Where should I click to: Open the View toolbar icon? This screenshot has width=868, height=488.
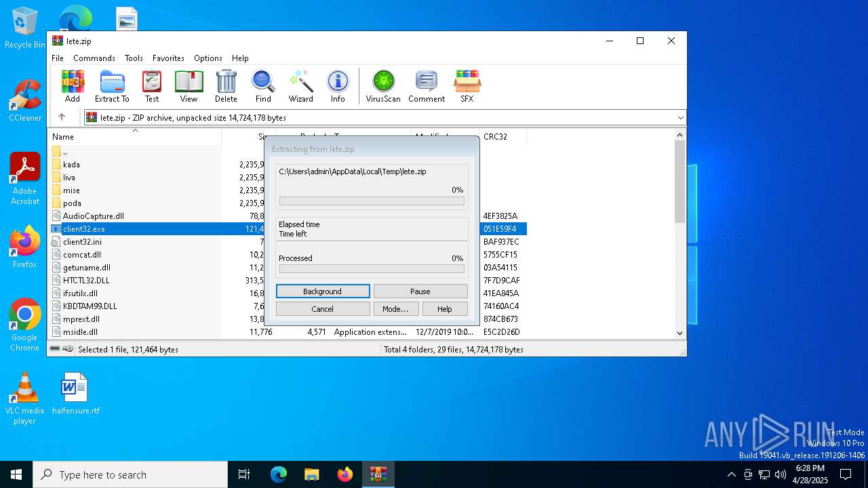point(189,86)
